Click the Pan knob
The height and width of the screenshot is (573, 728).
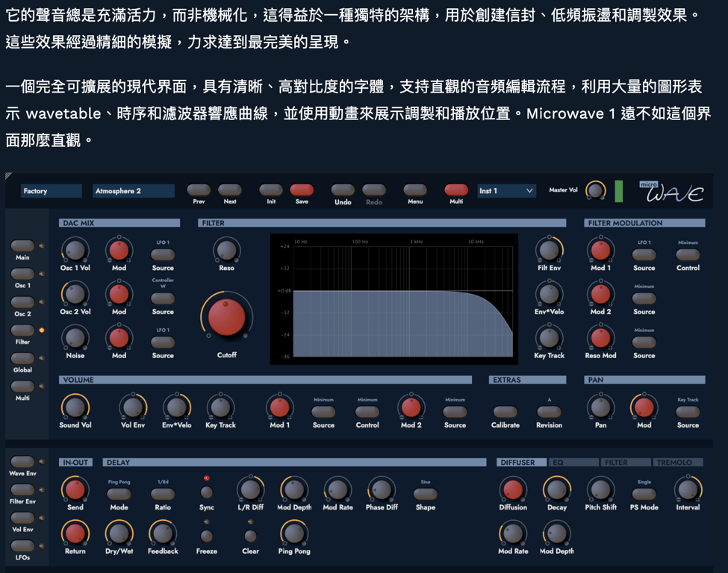click(600, 407)
